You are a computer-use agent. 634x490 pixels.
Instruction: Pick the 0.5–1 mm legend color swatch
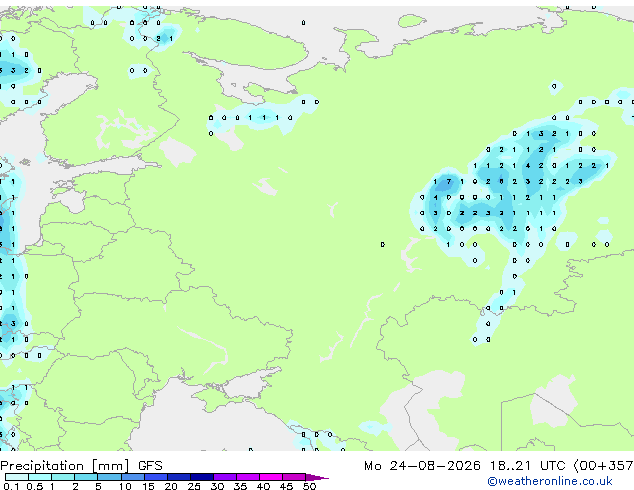[40, 477]
